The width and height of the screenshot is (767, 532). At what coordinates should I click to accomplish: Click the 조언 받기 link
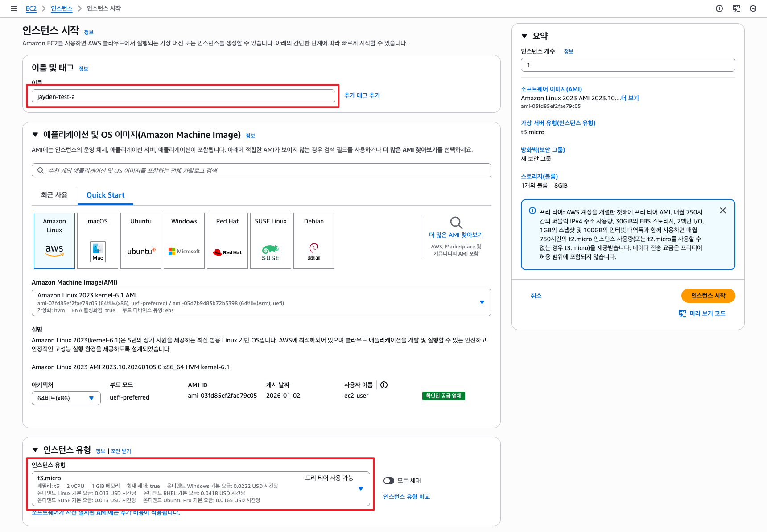click(121, 451)
